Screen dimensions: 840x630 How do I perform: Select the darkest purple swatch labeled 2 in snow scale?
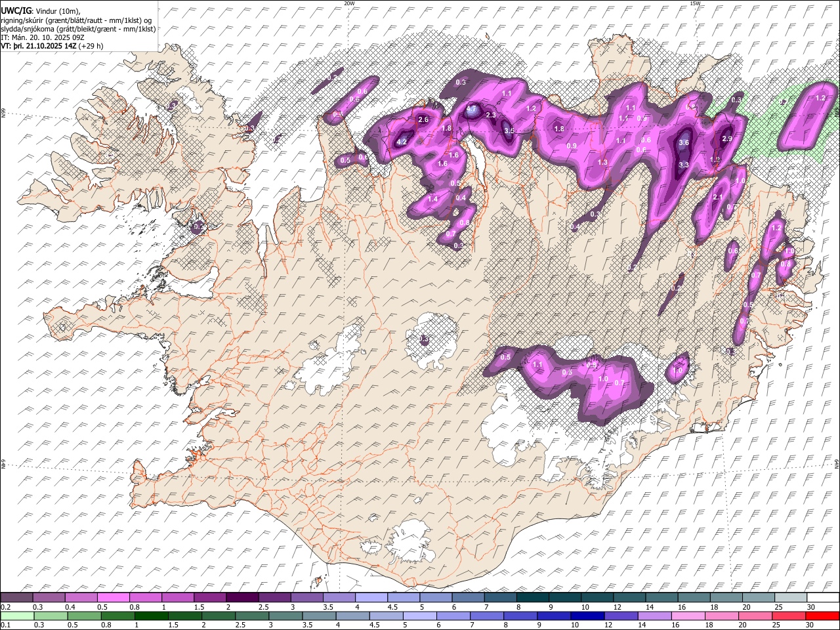tap(241, 598)
